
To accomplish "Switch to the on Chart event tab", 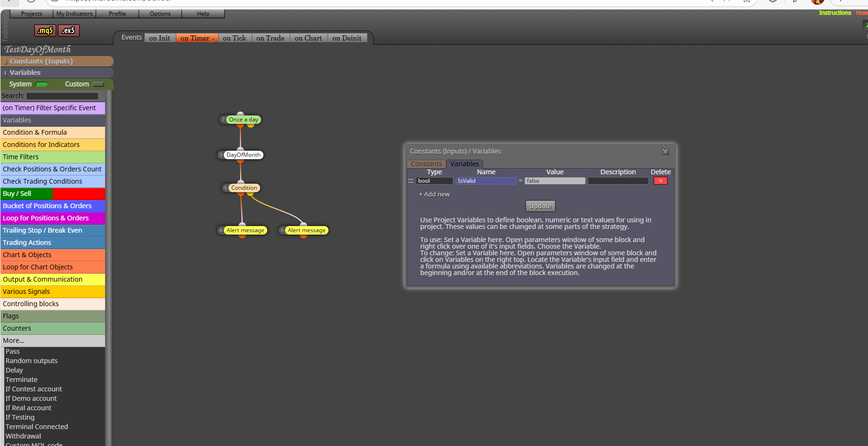I will (x=308, y=38).
